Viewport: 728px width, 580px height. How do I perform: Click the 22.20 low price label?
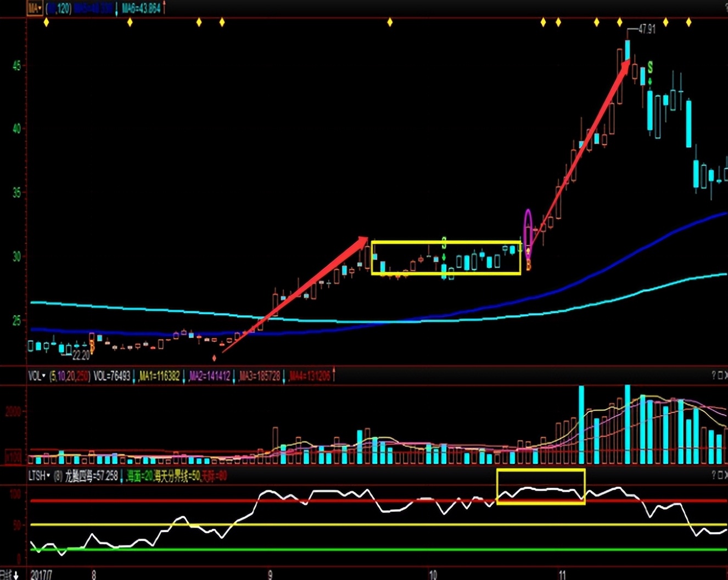coord(81,355)
